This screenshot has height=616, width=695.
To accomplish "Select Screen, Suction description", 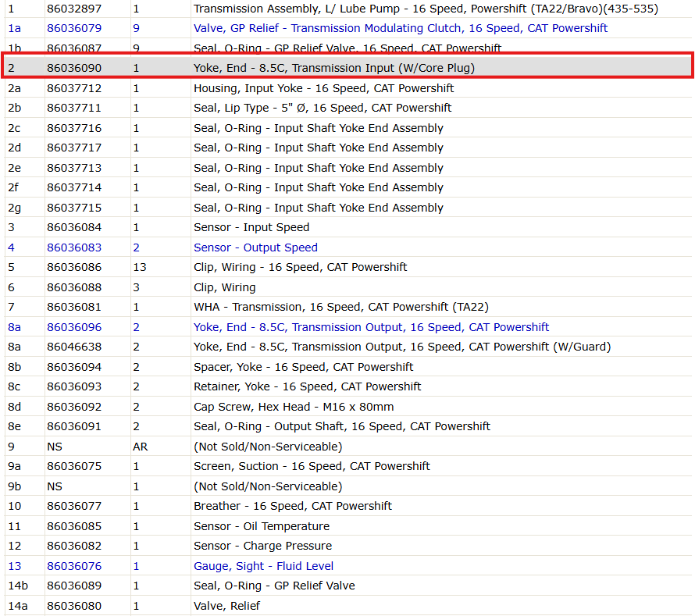I will [x=312, y=466].
